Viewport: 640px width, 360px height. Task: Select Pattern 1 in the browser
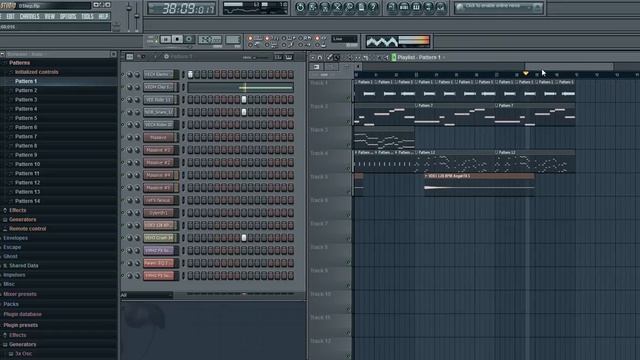[26, 81]
